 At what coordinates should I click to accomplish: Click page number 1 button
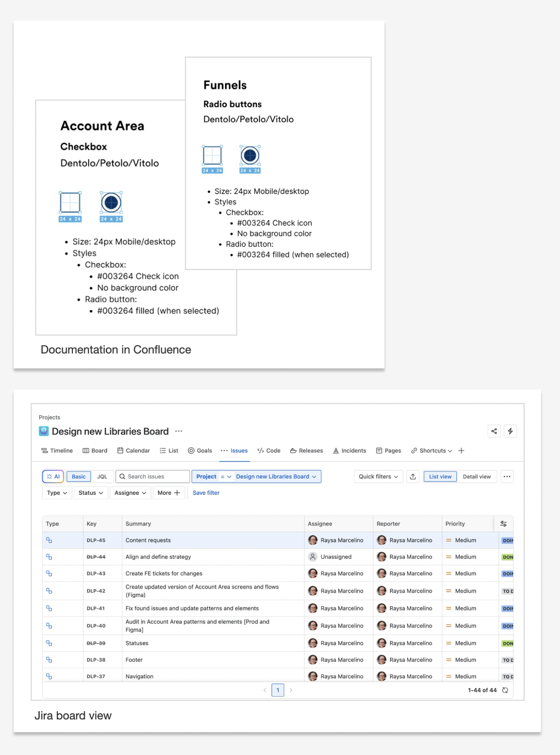pos(278,690)
